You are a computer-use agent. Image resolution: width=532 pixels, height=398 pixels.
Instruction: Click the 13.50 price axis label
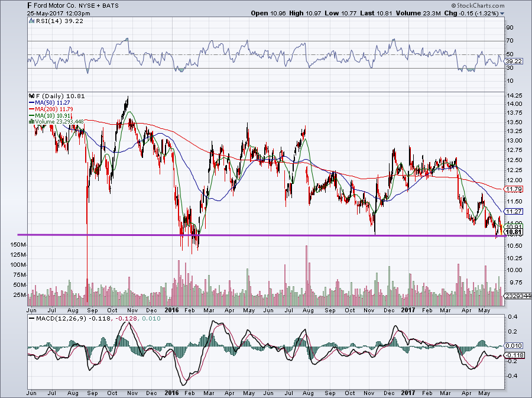pos(514,122)
